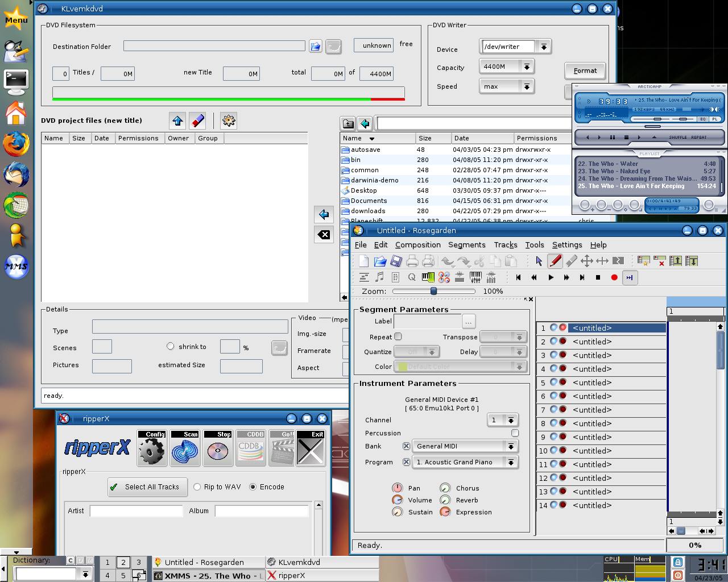The height and width of the screenshot is (582, 728).
Task: Open the gear settings icon in KLvemkdvd
Action: 229,120
